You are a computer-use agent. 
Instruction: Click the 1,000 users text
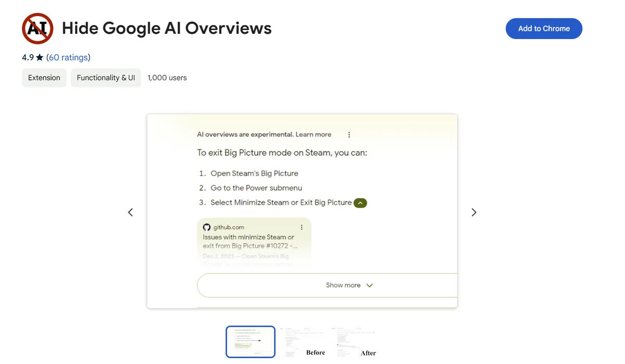[167, 78]
